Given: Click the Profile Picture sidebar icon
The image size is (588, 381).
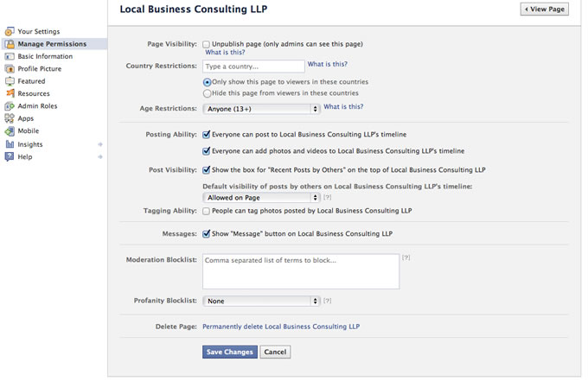Looking at the screenshot, I should click(10, 69).
